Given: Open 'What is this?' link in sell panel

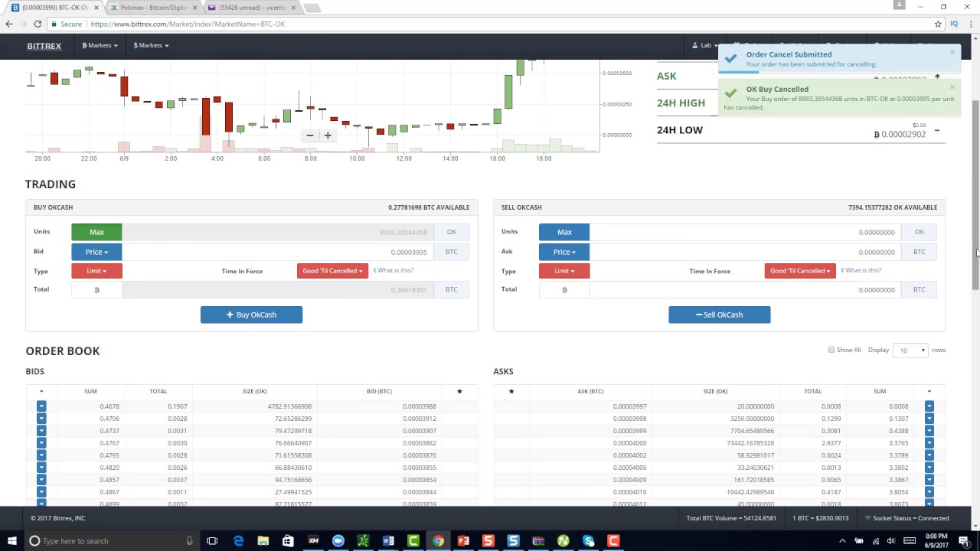Looking at the screenshot, I should [861, 270].
